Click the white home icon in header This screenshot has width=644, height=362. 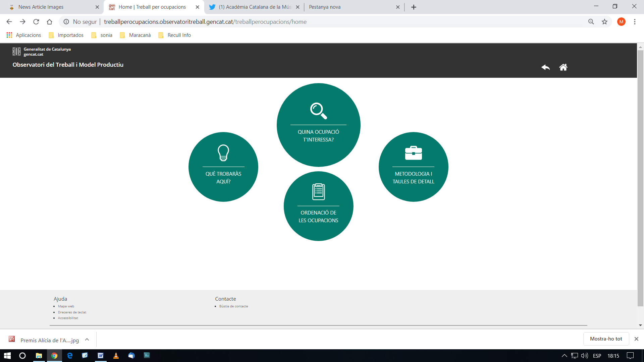coord(563,67)
